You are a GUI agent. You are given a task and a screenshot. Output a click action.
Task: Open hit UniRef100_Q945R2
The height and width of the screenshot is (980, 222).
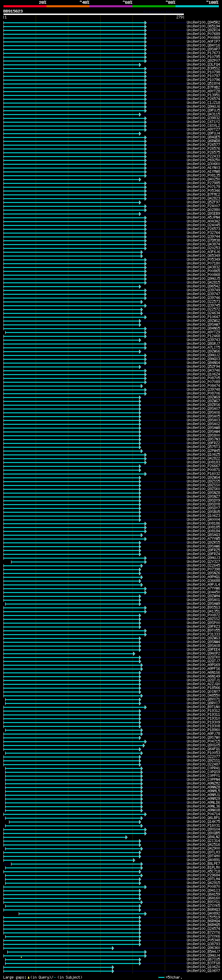coord(203,23)
